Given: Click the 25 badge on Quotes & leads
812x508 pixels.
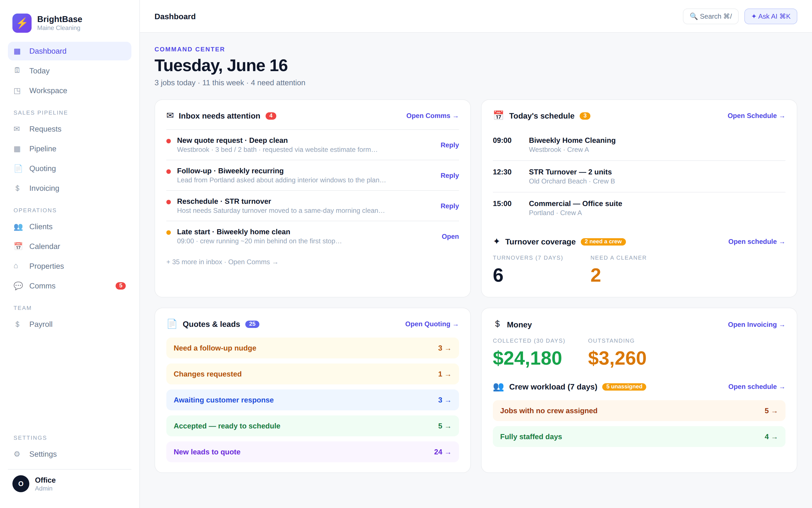Looking at the screenshot, I should (x=252, y=324).
